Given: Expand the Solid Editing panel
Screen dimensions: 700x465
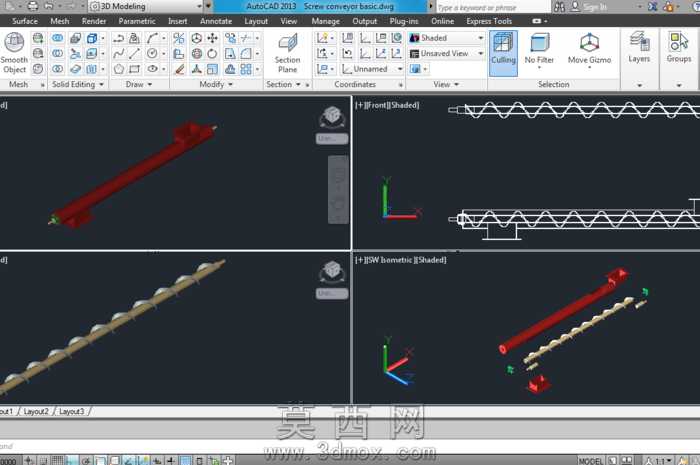Looking at the screenshot, I should (78, 84).
